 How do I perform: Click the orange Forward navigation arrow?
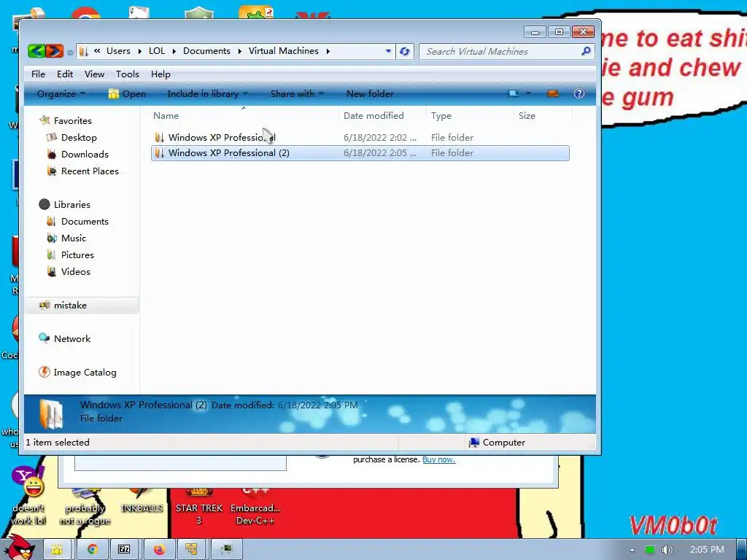click(54, 51)
